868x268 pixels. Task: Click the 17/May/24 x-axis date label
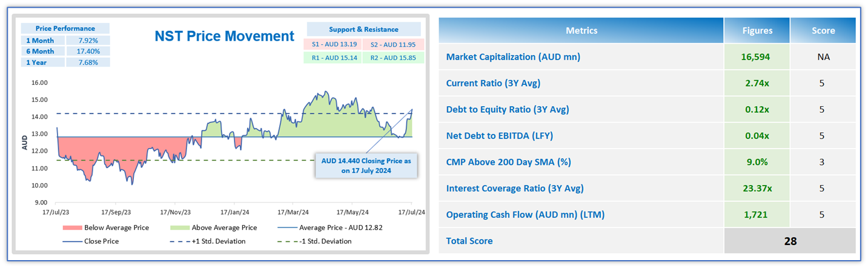pyautogui.click(x=353, y=212)
